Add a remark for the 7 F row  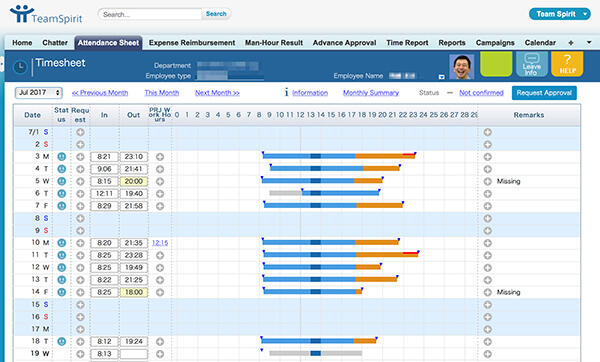pos(488,206)
